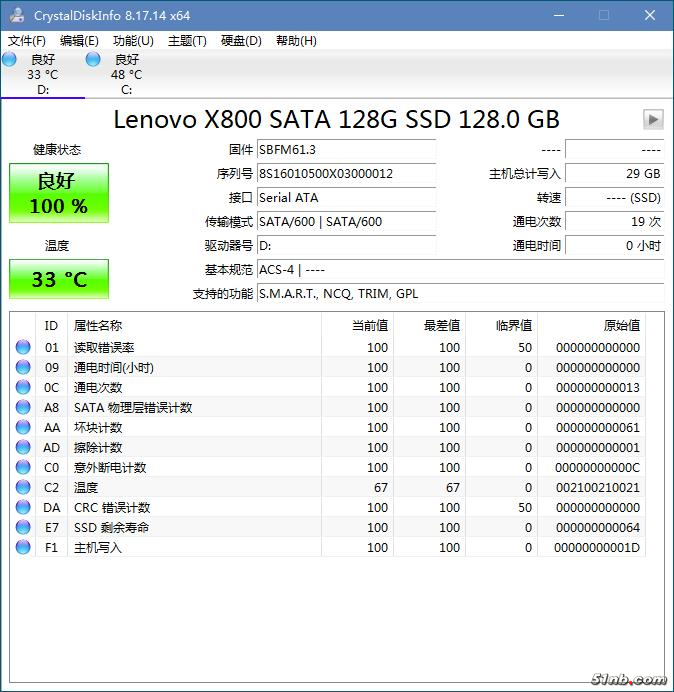Image resolution: width=674 pixels, height=692 pixels.
Task: Click status orb for attribute E7 SSD 剩余寿命
Action: click(23, 527)
